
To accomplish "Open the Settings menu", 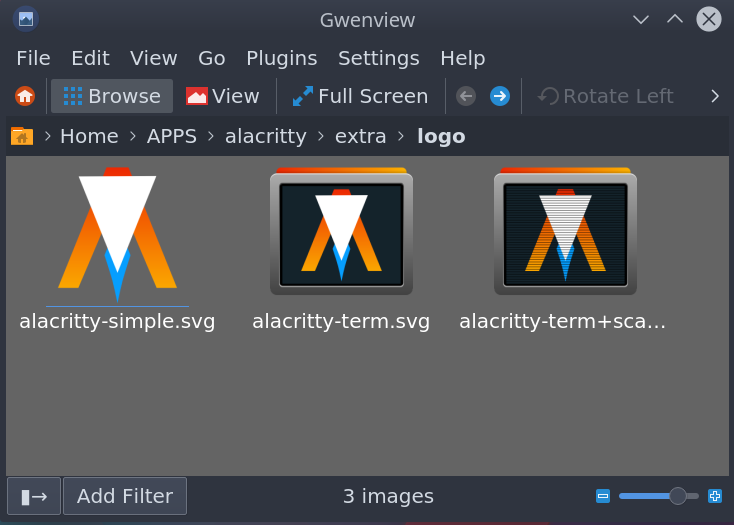I will coord(379,58).
